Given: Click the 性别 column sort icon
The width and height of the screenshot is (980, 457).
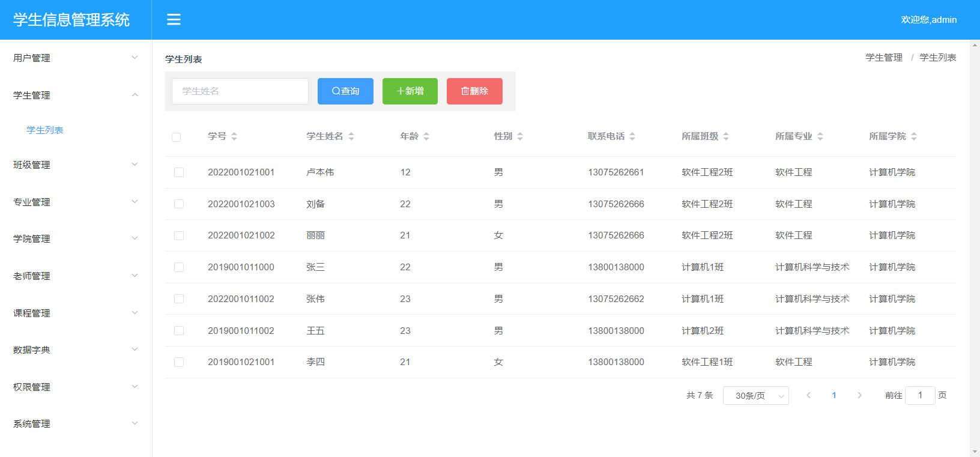Looking at the screenshot, I should point(520,136).
